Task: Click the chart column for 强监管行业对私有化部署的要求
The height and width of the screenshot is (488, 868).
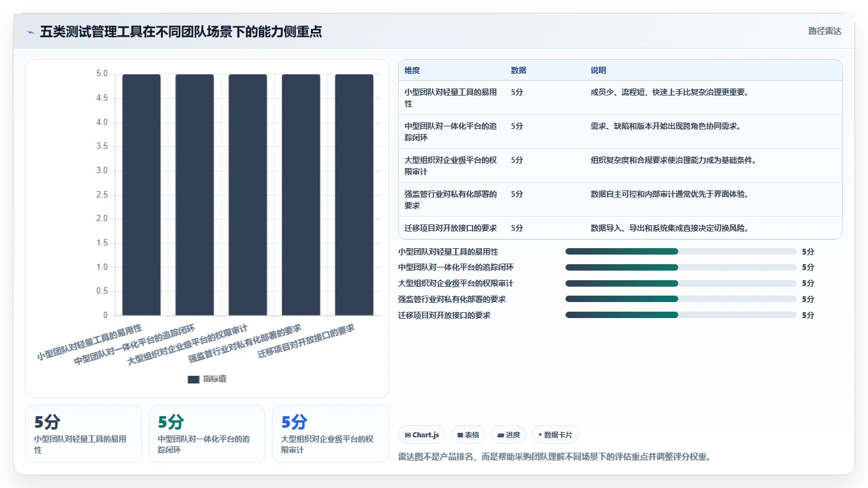Action: pos(301,195)
